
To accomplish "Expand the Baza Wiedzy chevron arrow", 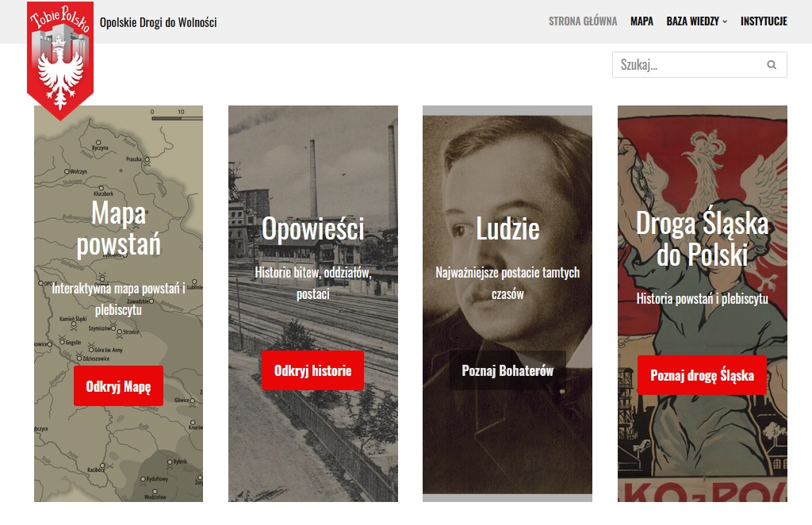I will [725, 21].
